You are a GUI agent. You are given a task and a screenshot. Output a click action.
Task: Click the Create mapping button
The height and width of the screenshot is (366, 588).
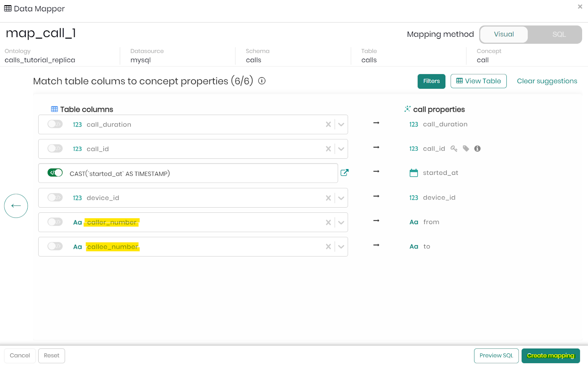pos(550,356)
